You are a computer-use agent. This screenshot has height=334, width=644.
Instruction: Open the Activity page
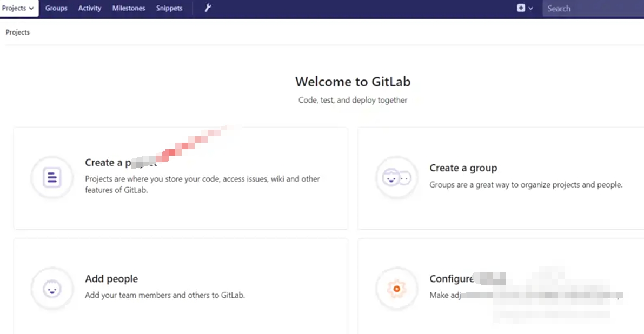[90, 8]
